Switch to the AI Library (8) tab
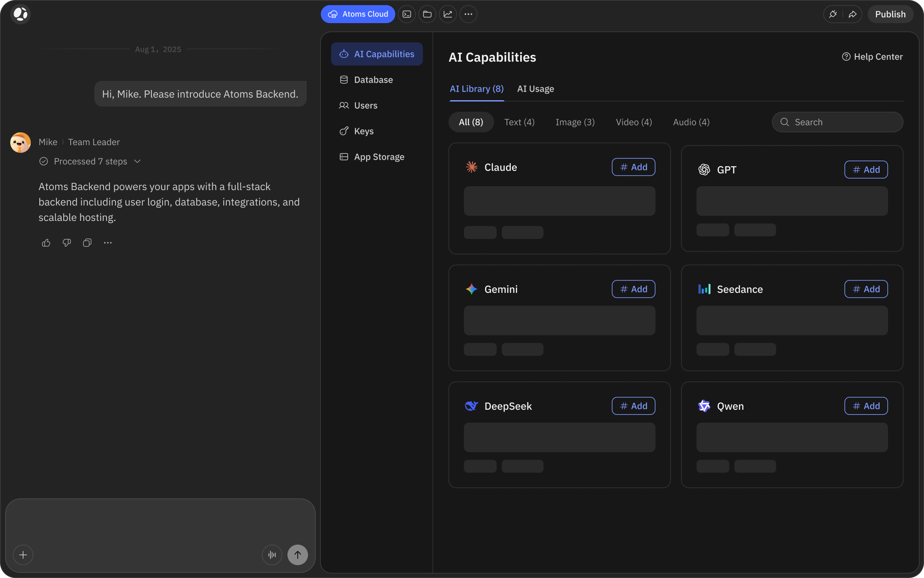This screenshot has height=578, width=924. [477, 89]
